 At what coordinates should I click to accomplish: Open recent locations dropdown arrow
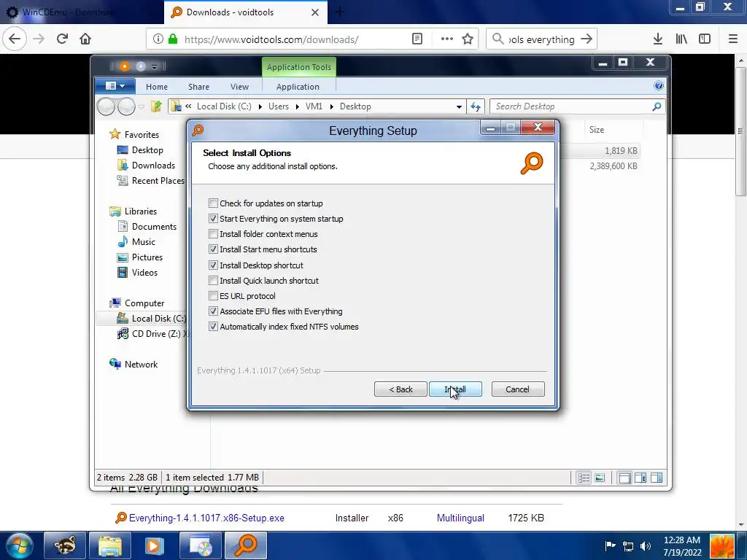(142, 106)
